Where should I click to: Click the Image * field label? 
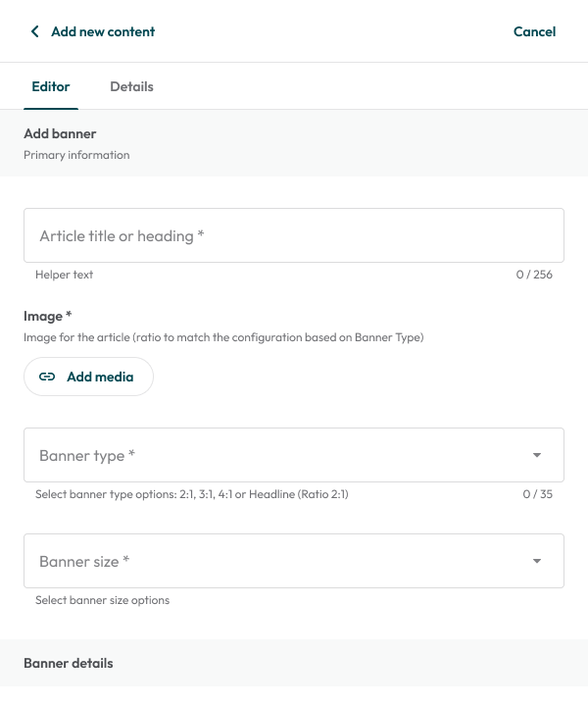[x=48, y=316]
